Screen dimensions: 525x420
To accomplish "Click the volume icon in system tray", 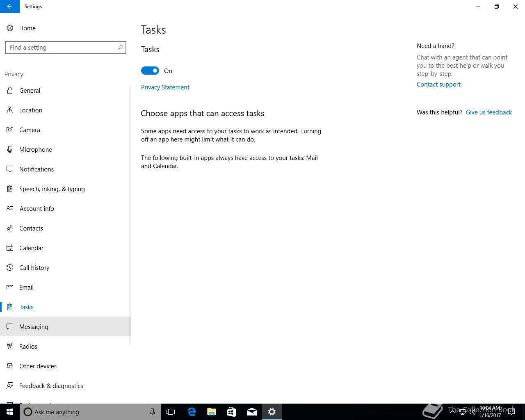I will coord(472,412).
